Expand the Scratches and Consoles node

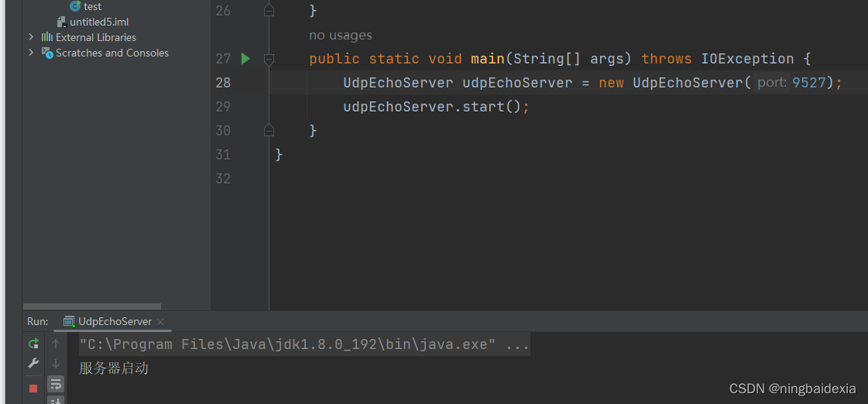tap(31, 53)
